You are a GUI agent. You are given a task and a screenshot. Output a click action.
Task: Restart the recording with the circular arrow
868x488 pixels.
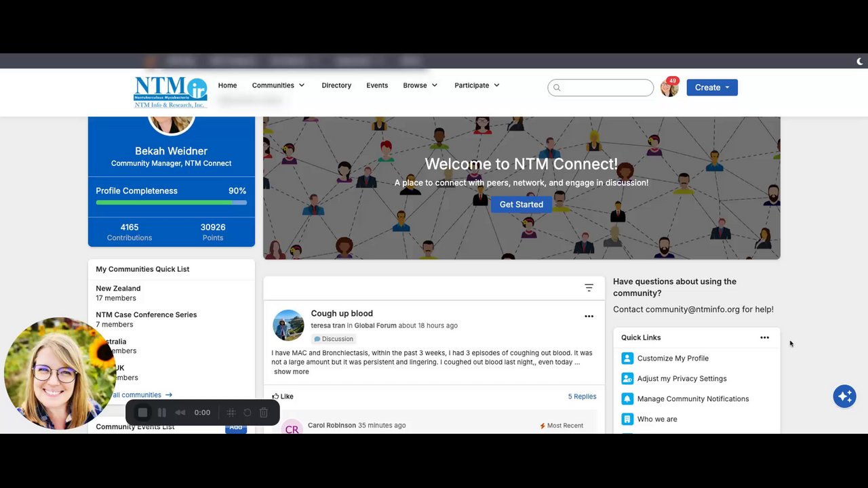click(248, 412)
